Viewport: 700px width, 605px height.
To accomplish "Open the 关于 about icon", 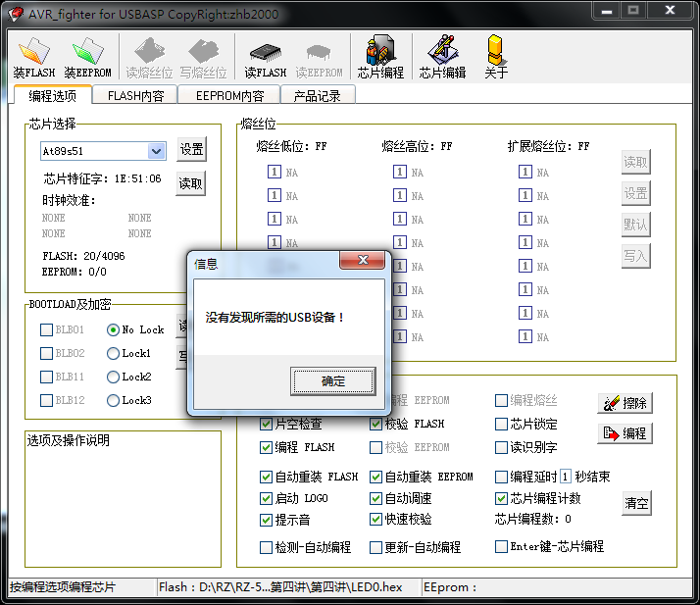I will pos(495,58).
